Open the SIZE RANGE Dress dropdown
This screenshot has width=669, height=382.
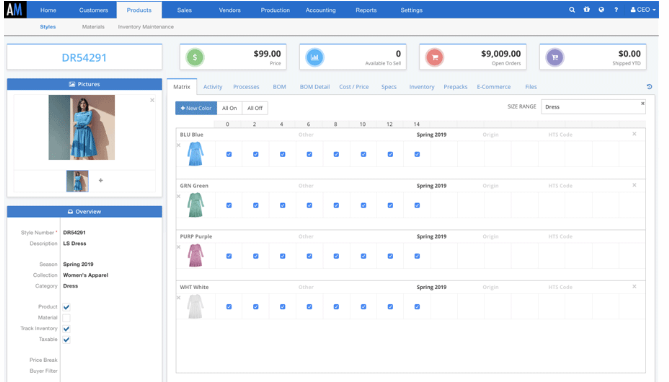pyautogui.click(x=593, y=107)
